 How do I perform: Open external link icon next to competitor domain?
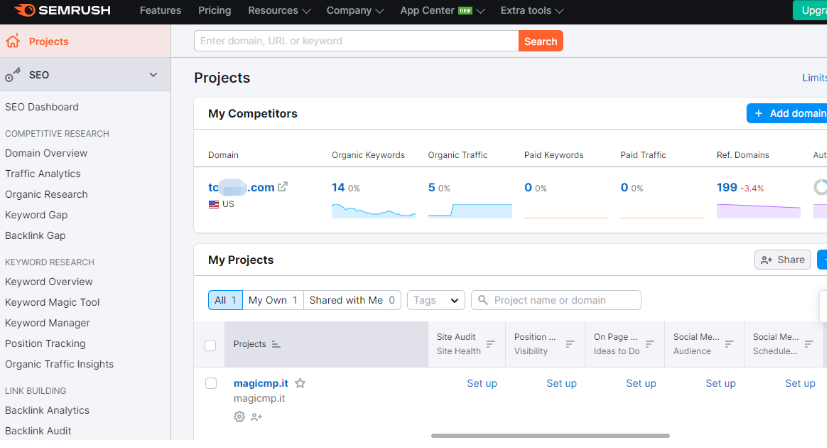(x=283, y=186)
